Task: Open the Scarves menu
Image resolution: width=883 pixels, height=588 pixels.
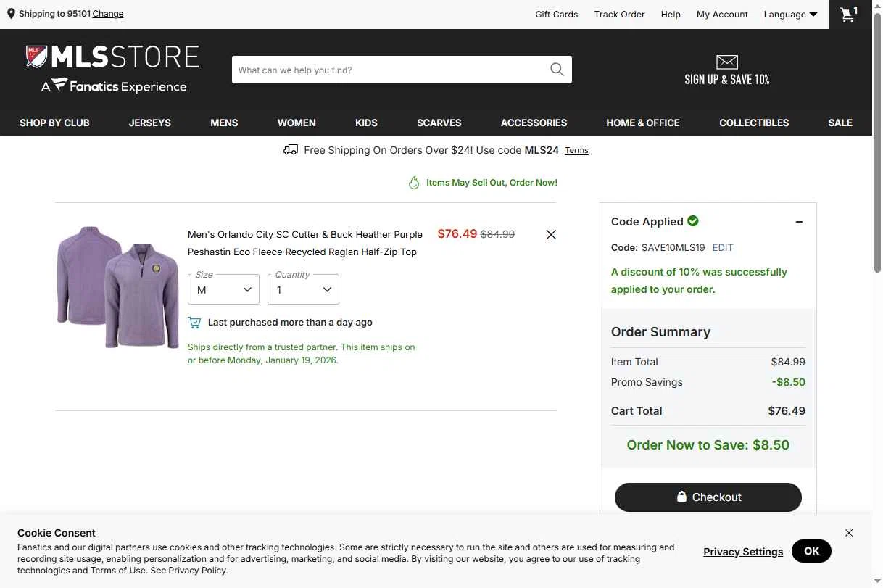Action: tap(439, 123)
